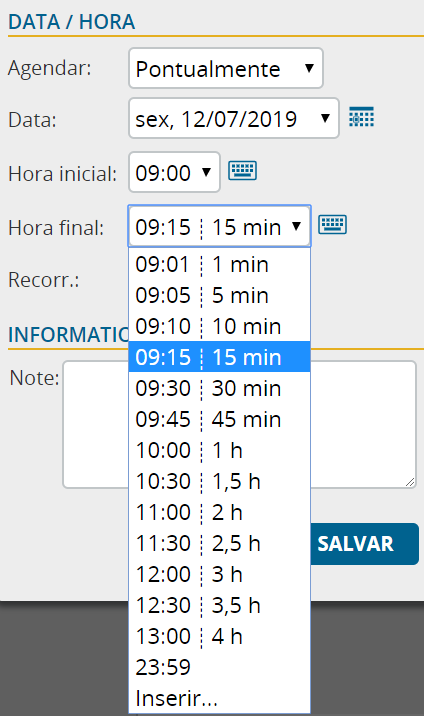The height and width of the screenshot is (716, 424).
Task: Select the Inserir... option
Action: click(x=220, y=698)
